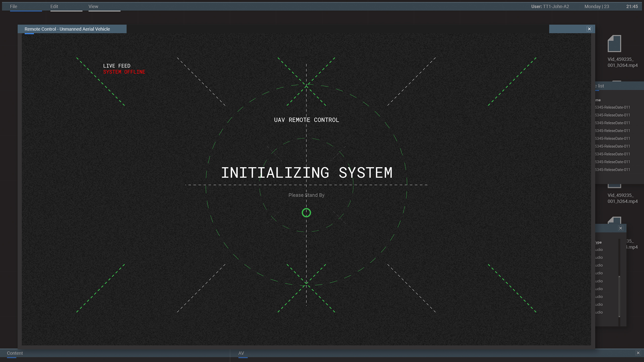Select last ReleseDate-011 row in list

(x=612, y=170)
